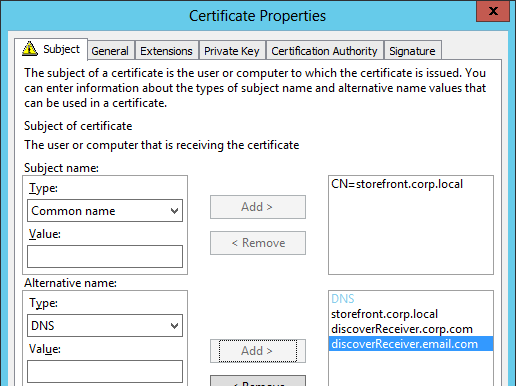
Task: Switch to the General tab
Action: [111, 51]
